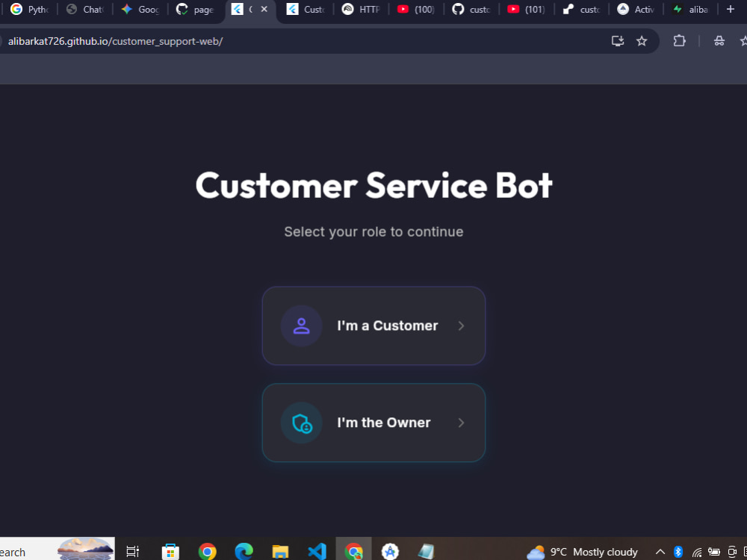Open File Explorer from the taskbar
Viewport: 747px width, 560px height.
pos(280,552)
